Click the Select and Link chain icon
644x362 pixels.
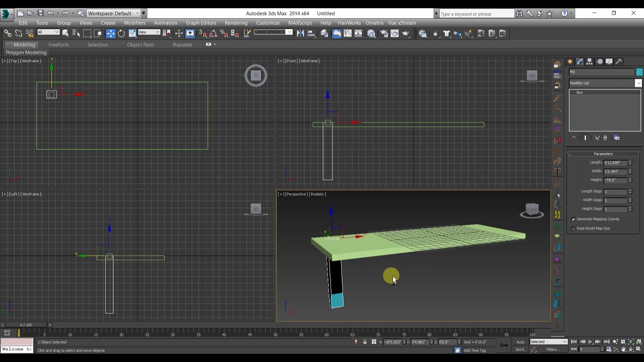(8, 34)
